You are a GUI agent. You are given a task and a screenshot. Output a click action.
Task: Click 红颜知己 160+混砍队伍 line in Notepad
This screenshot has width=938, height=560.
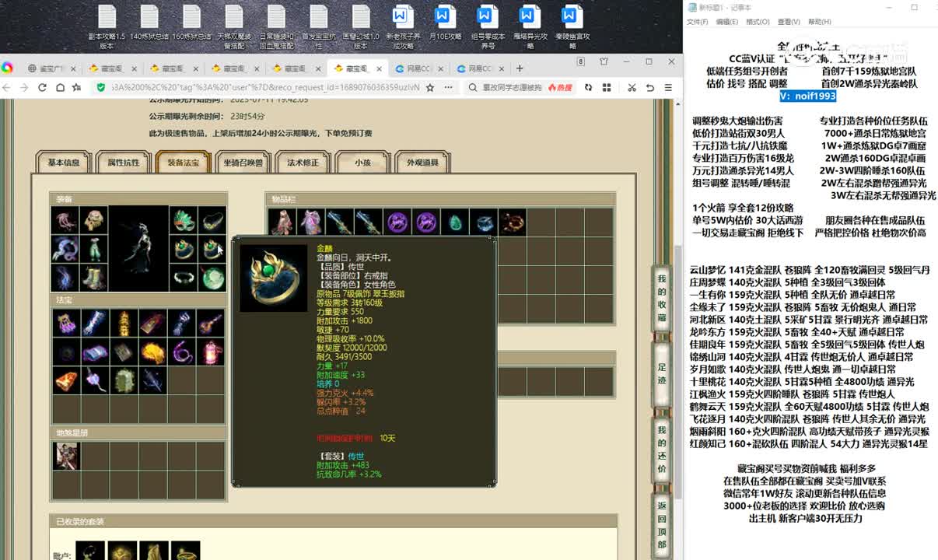[x=809, y=443]
